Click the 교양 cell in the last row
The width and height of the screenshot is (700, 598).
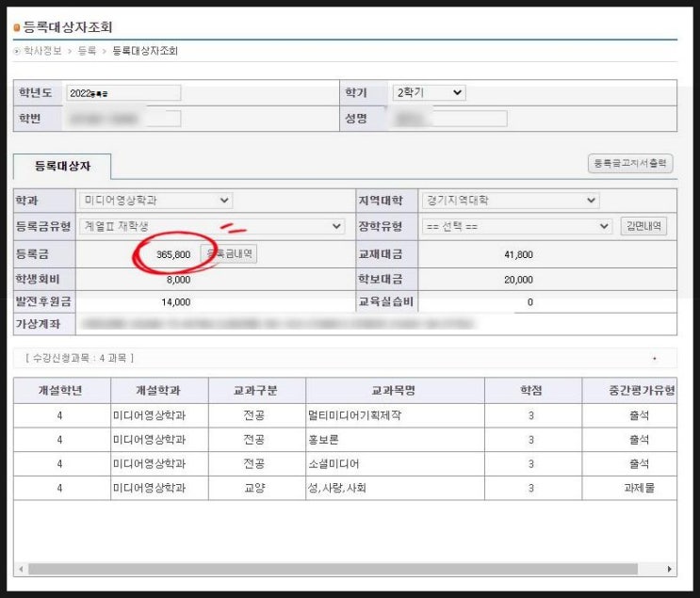[x=255, y=488]
